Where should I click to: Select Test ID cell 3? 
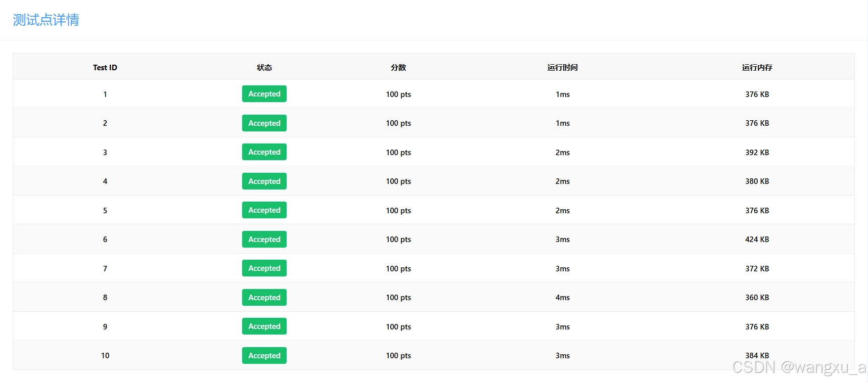click(x=105, y=153)
